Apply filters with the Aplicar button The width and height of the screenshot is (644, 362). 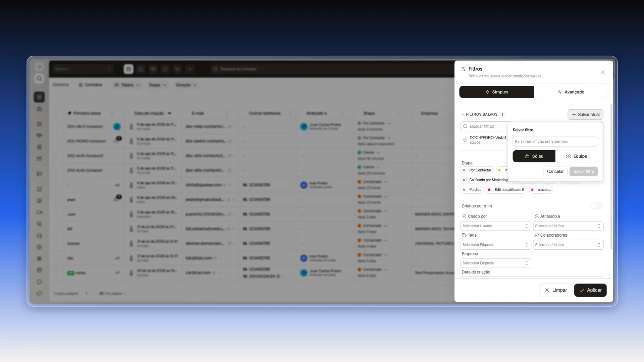click(x=590, y=290)
